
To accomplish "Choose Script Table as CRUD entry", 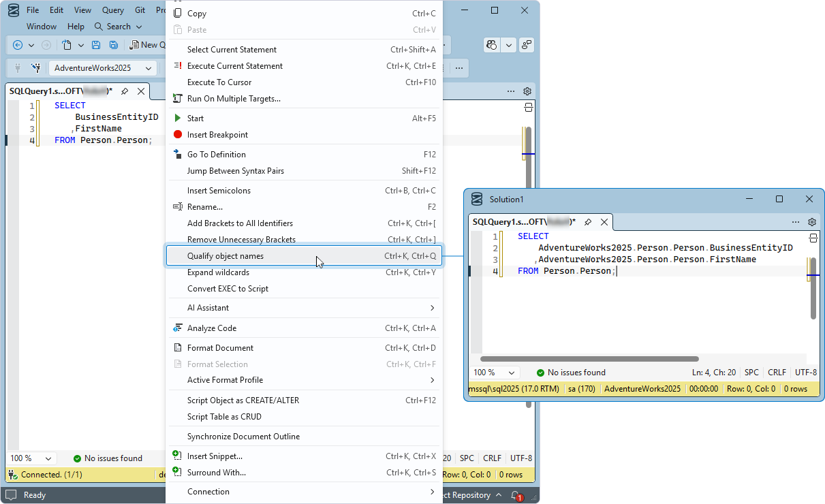I will point(305,417).
